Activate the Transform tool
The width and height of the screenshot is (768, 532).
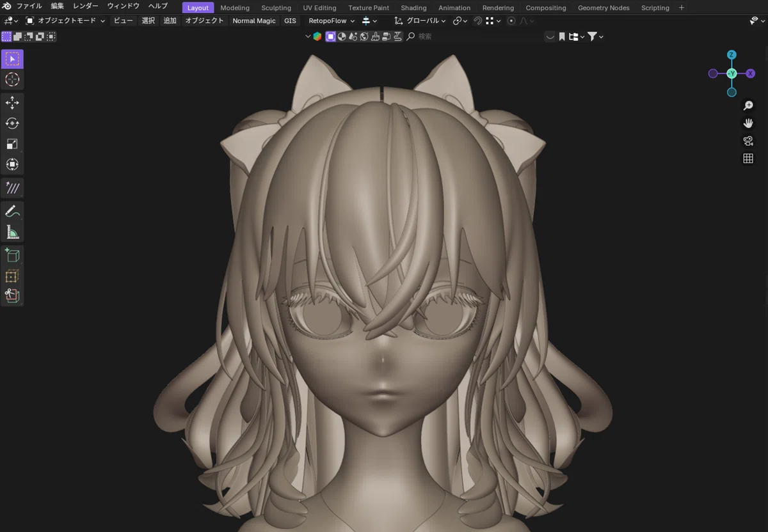[x=12, y=164]
